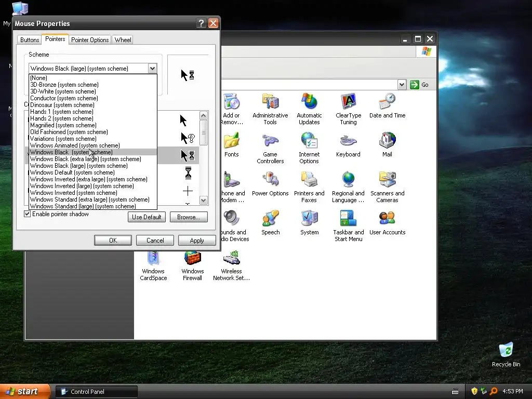Image resolution: width=532 pixels, height=399 pixels.
Task: Click the security shield tray icon
Action: tap(474, 391)
